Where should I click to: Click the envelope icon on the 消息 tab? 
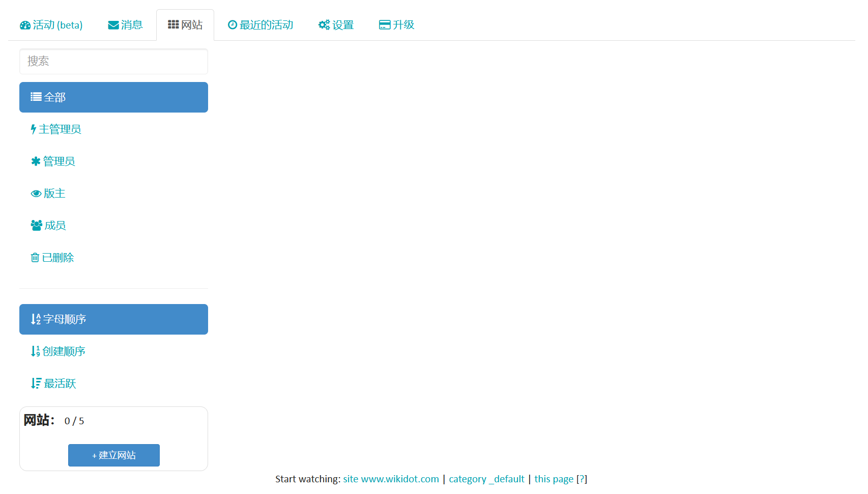coord(112,24)
